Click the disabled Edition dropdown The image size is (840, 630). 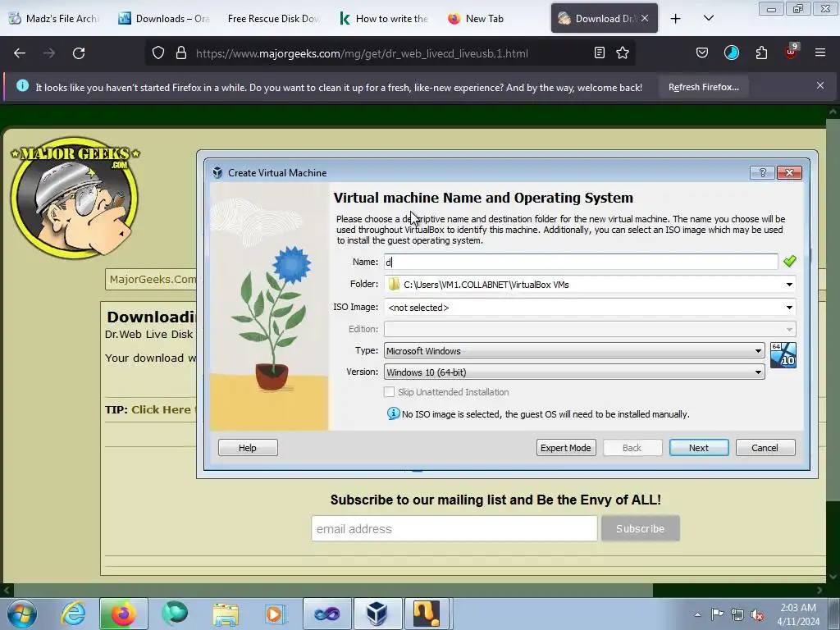point(590,329)
